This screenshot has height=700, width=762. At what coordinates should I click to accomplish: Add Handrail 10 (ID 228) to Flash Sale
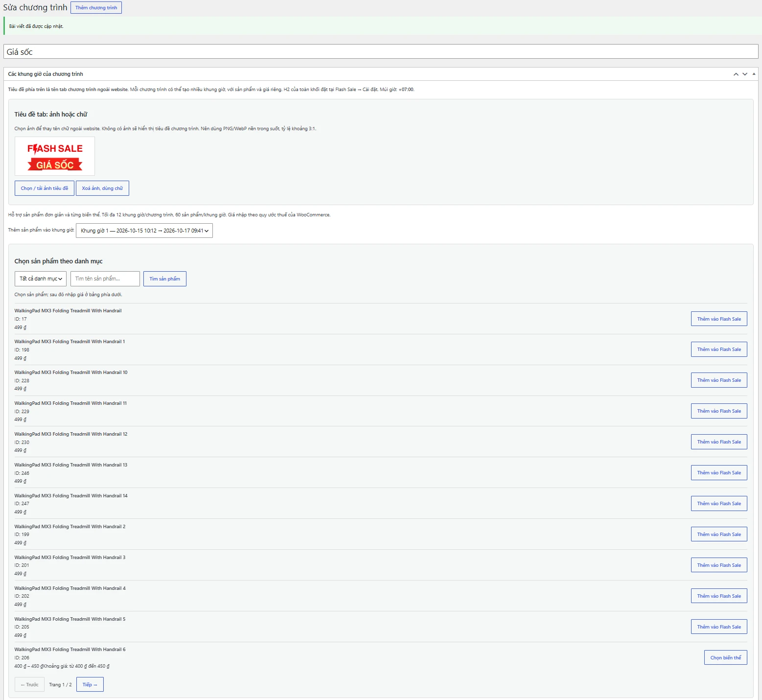(x=719, y=380)
